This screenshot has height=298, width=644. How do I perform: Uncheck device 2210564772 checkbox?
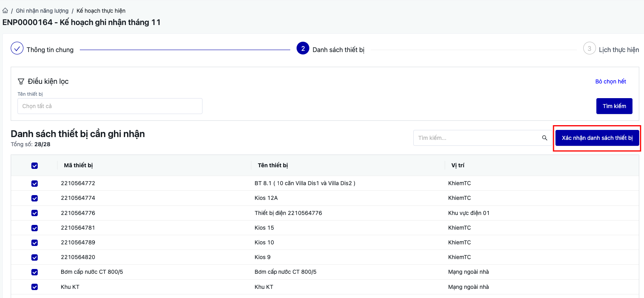[35, 184]
